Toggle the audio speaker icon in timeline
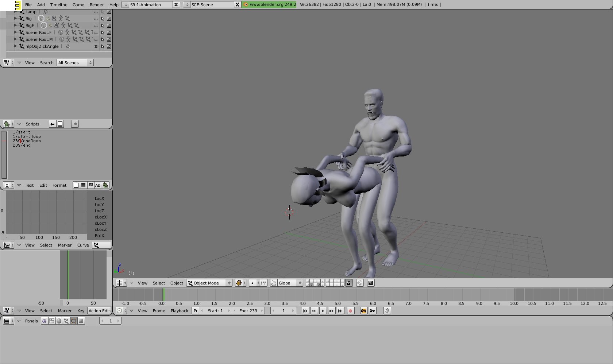The image size is (613, 364). 387,311
